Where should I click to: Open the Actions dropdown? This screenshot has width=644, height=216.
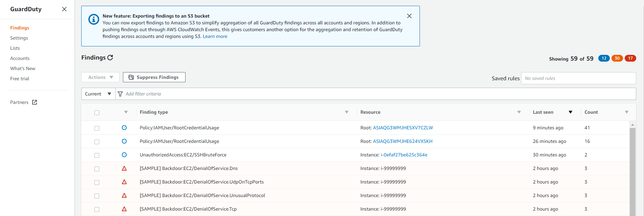[x=100, y=77]
